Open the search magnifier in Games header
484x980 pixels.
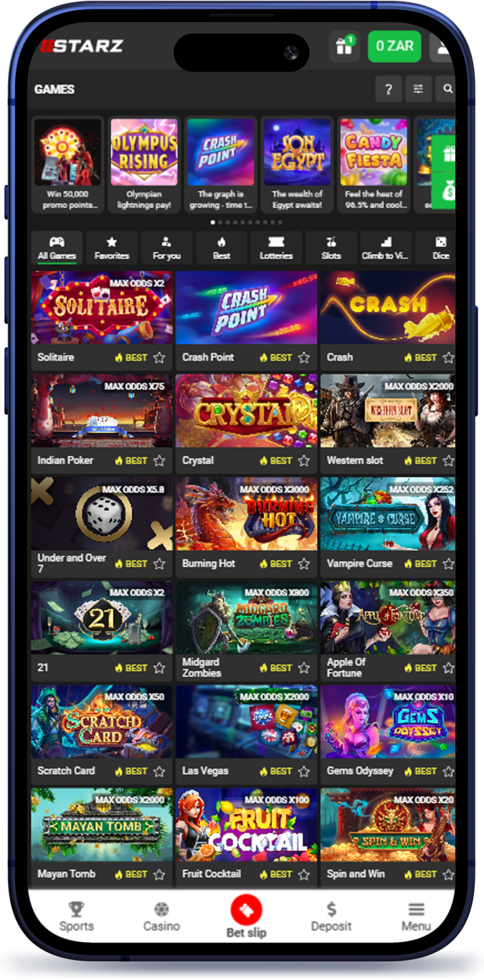pos(447,90)
